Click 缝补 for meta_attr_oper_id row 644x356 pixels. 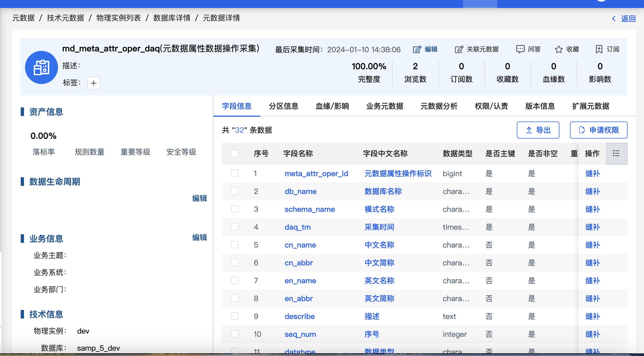(593, 173)
